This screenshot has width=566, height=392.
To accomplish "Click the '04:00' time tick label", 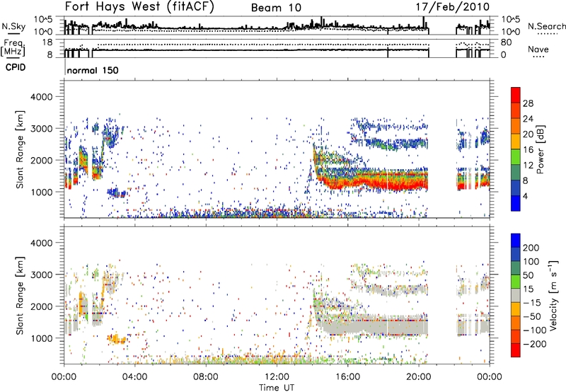I will click(x=134, y=377).
